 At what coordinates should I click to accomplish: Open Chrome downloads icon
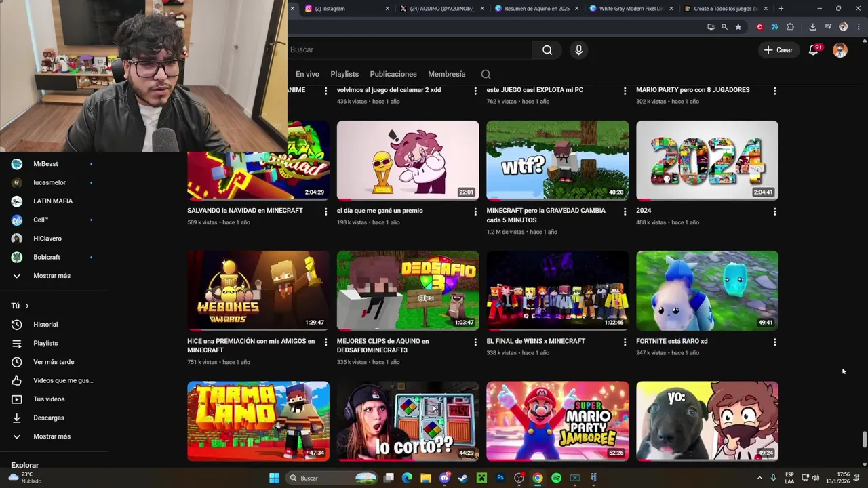pyautogui.click(x=812, y=26)
